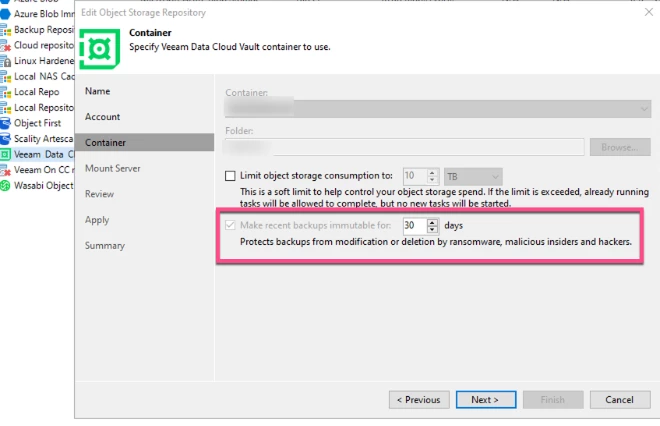Select Azure Blob Imm repository row
The height and width of the screenshot is (426, 660).
tap(37, 14)
